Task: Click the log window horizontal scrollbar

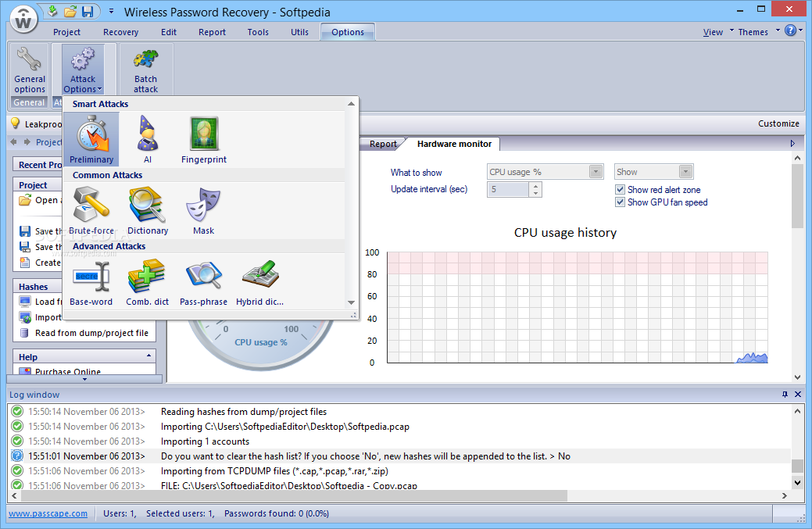Action: [295, 495]
